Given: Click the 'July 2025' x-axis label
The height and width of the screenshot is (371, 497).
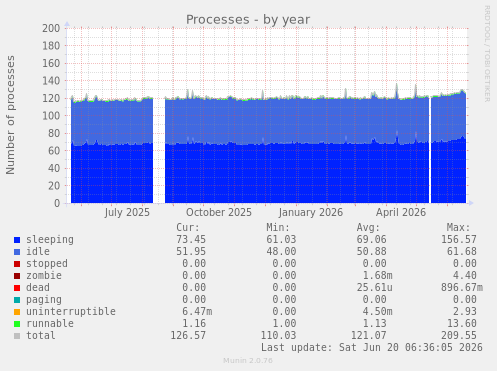Looking at the screenshot, I should tap(127, 213).
